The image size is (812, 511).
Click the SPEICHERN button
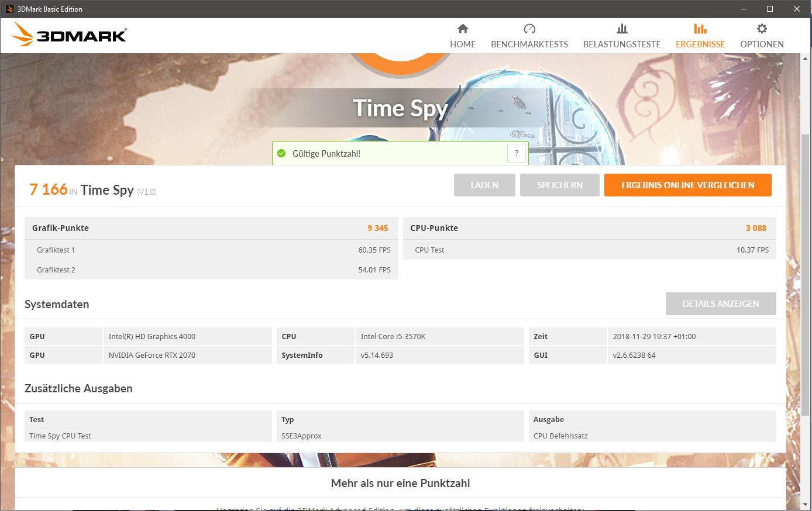(x=559, y=185)
